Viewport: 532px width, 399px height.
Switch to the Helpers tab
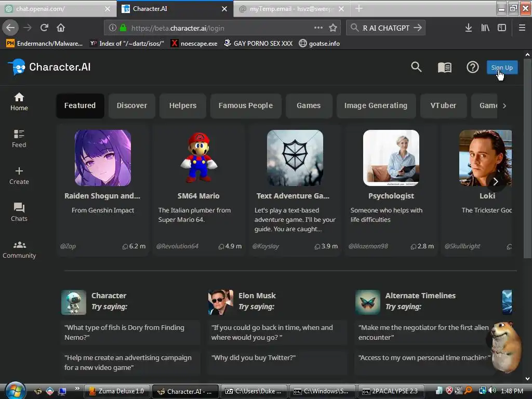coord(183,105)
